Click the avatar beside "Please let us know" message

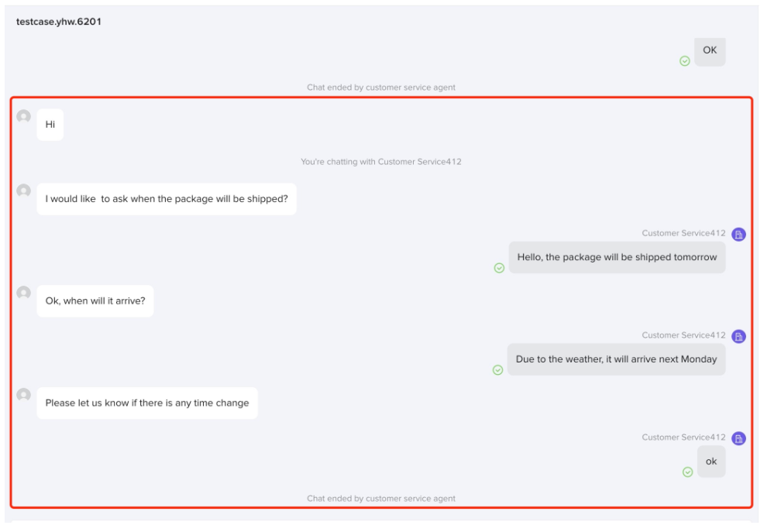24,395
